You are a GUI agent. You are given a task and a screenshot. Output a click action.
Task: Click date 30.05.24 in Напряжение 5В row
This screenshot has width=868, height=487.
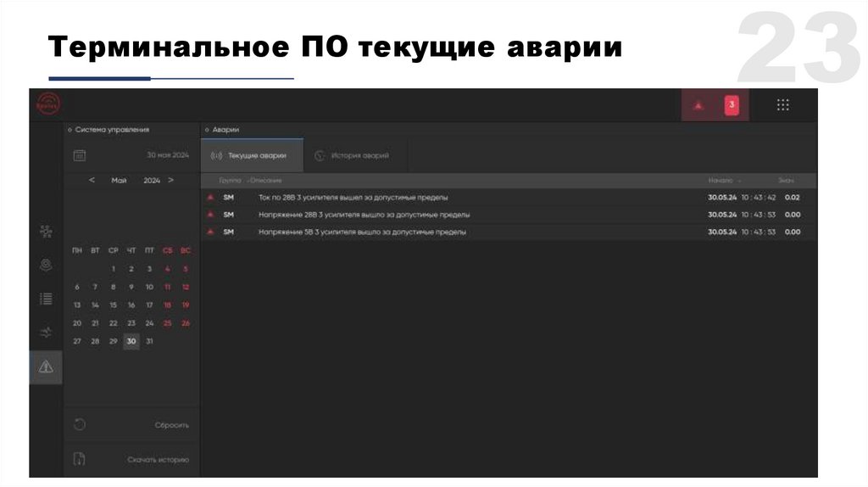pos(722,232)
